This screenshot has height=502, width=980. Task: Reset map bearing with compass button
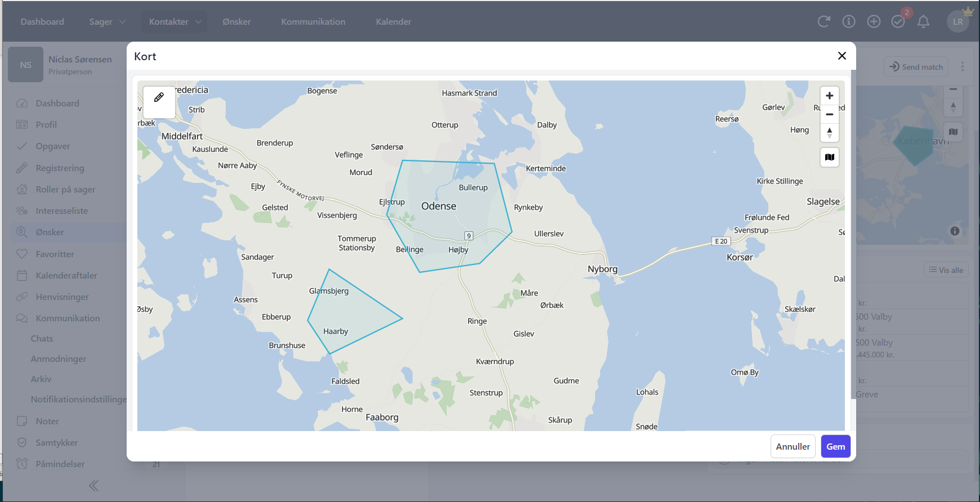(829, 133)
